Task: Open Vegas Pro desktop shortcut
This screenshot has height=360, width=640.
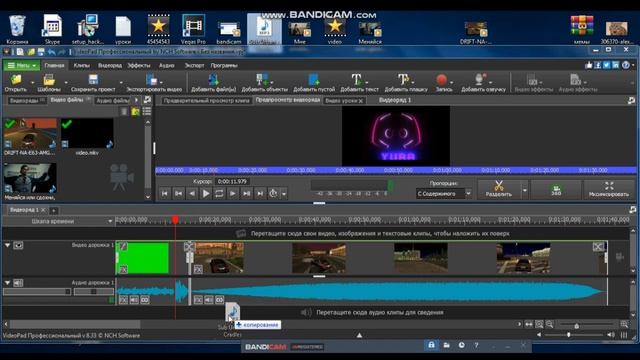Action: tap(193, 29)
